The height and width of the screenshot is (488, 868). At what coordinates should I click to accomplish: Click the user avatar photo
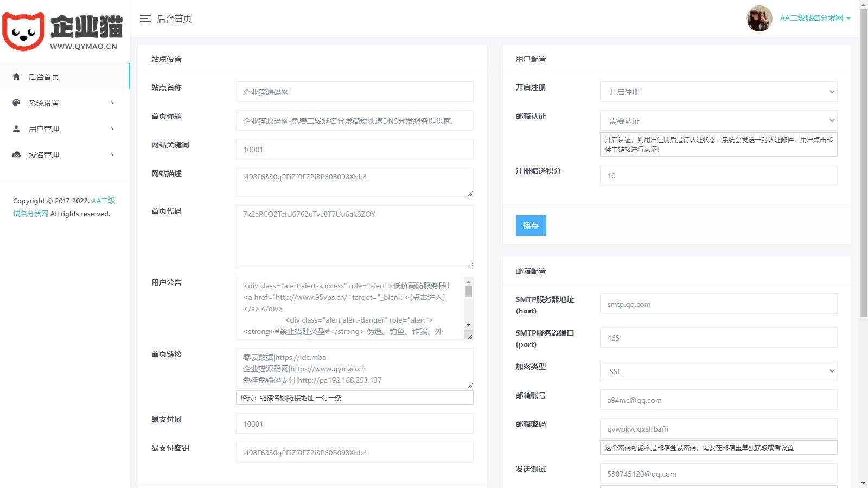point(759,18)
